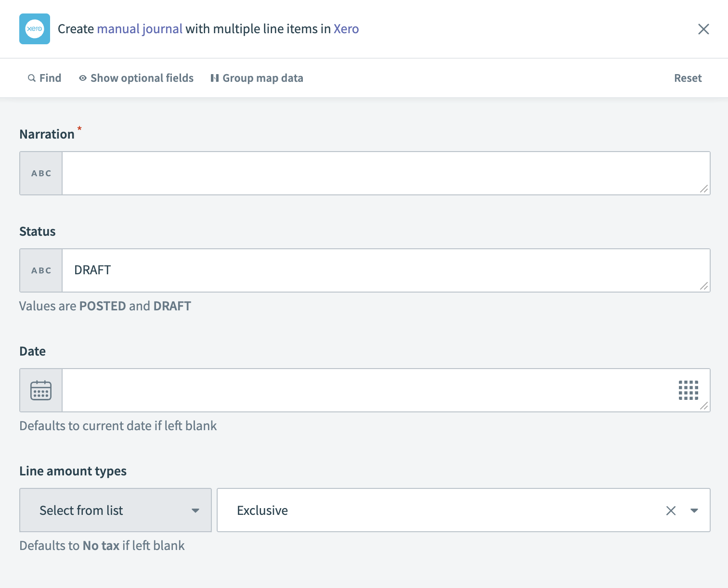Viewport: 728px width, 588px height.
Task: Follow the Xero link in title
Action: coord(346,29)
